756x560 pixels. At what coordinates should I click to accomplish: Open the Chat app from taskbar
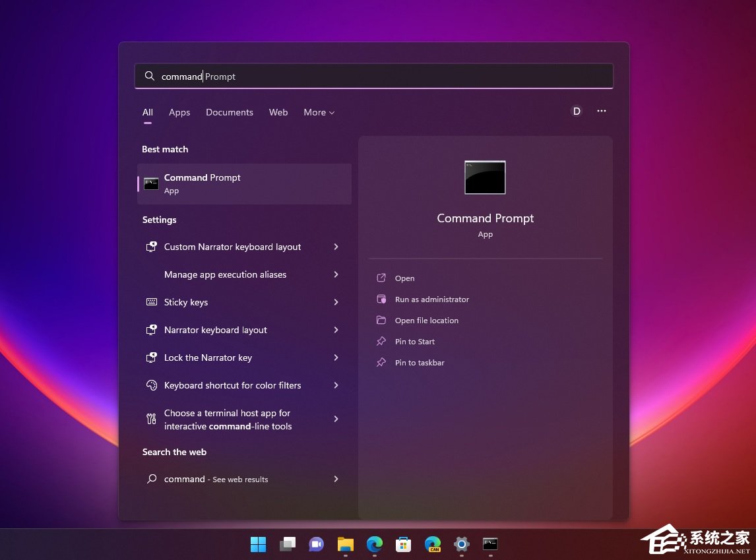click(x=316, y=544)
